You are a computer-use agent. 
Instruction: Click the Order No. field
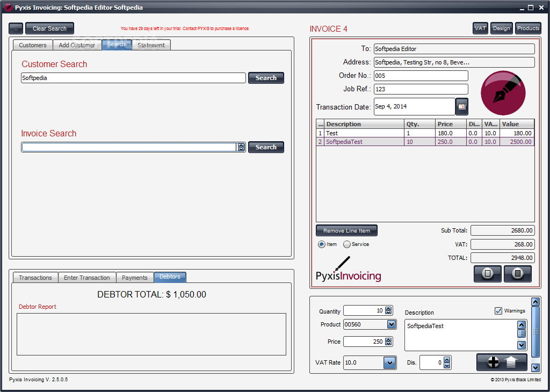click(421, 76)
